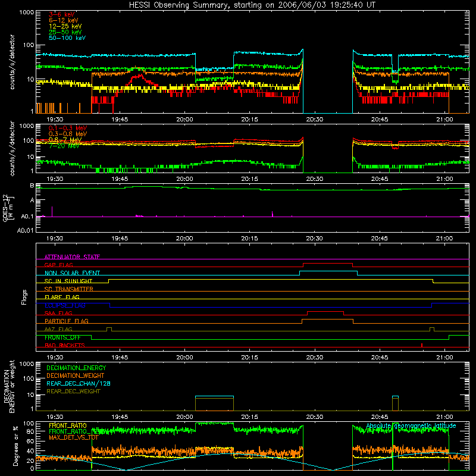Select the ATTENUATOR_STATE flag label
The image size is (476, 476).
point(72,257)
